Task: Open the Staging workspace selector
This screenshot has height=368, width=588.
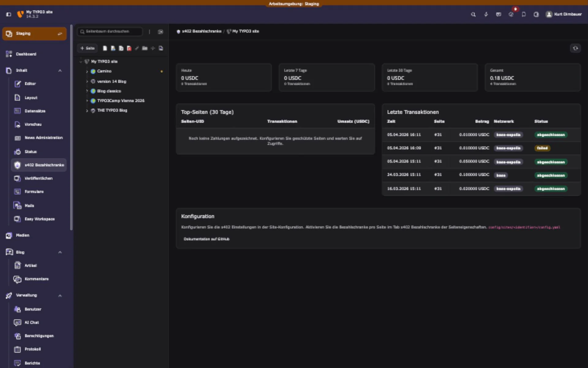Action: [34, 34]
